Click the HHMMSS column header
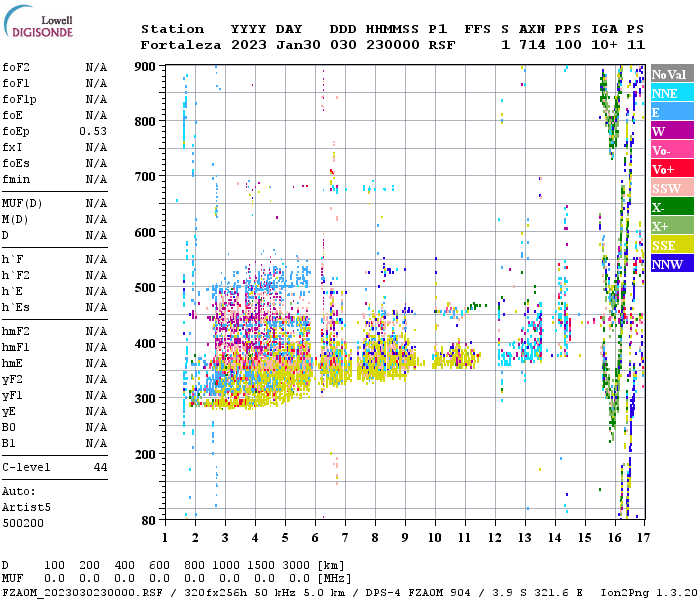 tap(393, 29)
